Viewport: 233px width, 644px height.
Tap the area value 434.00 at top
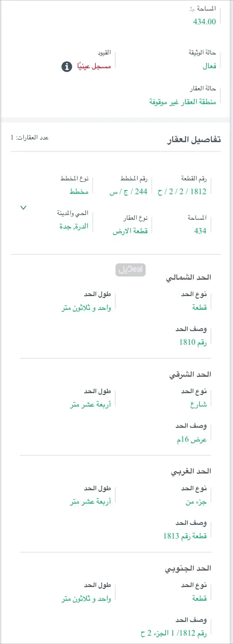pyautogui.click(x=204, y=22)
